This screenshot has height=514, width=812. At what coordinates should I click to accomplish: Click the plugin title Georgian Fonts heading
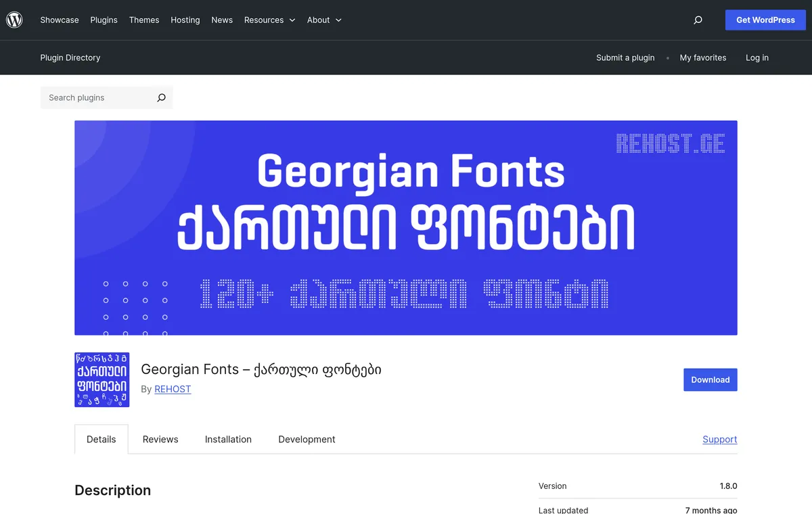click(261, 369)
